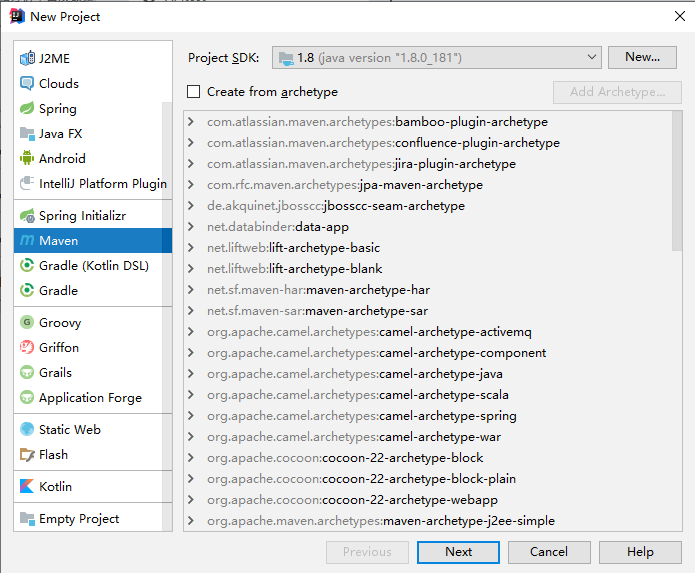Select camel-archetype-java row
The image size is (695, 573).
tap(428, 374)
